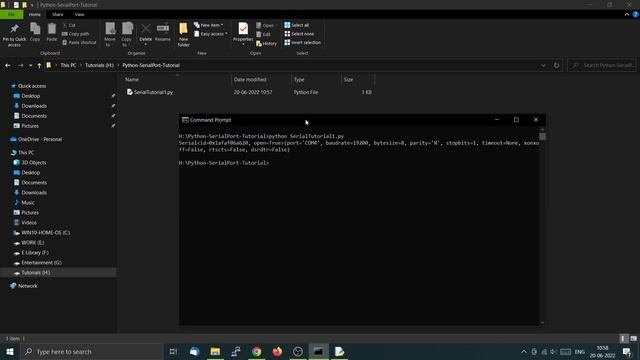This screenshot has height=360, width=640.
Task: Open WORK (E:) drive
Action: click(x=33, y=242)
